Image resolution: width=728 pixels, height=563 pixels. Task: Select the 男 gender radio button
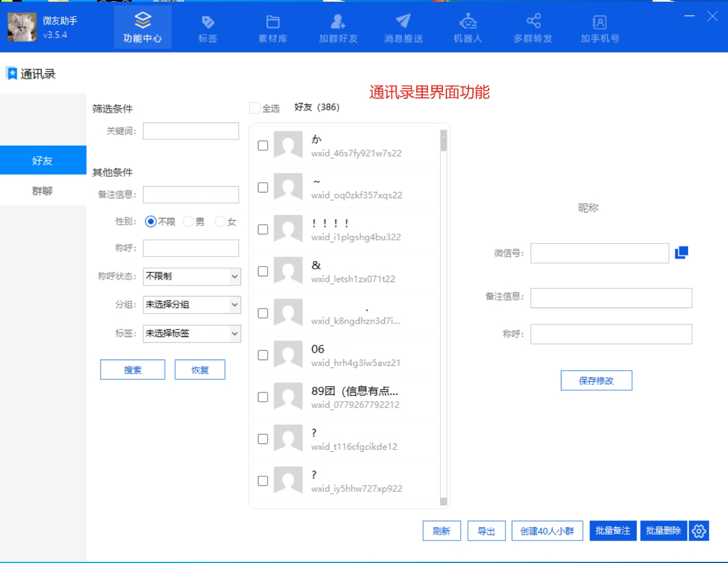(189, 221)
